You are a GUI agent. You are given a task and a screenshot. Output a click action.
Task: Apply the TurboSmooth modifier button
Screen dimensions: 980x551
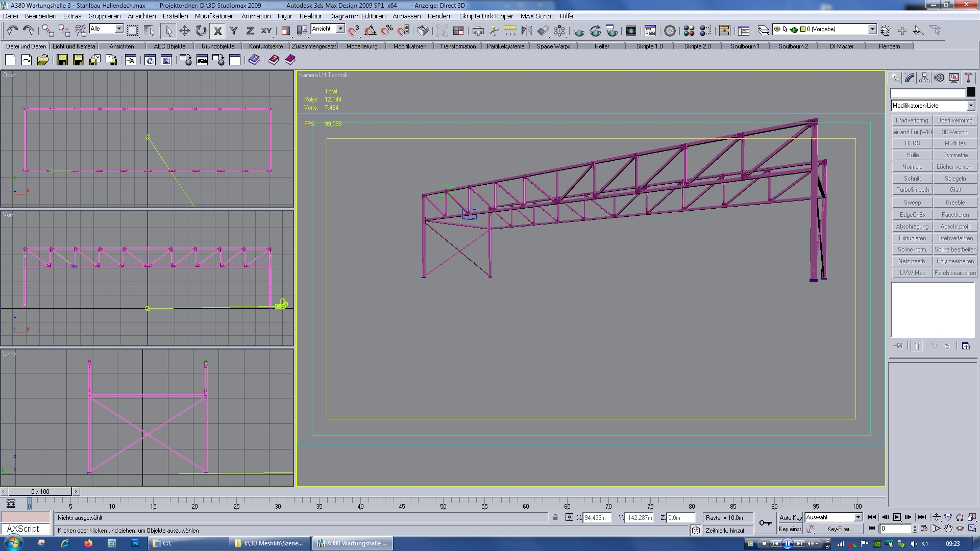(x=912, y=190)
